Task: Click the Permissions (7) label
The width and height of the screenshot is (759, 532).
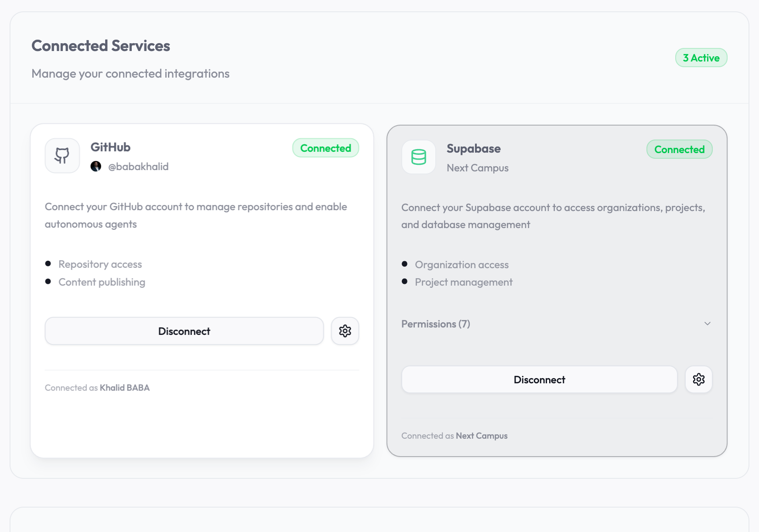Action: [x=436, y=324]
